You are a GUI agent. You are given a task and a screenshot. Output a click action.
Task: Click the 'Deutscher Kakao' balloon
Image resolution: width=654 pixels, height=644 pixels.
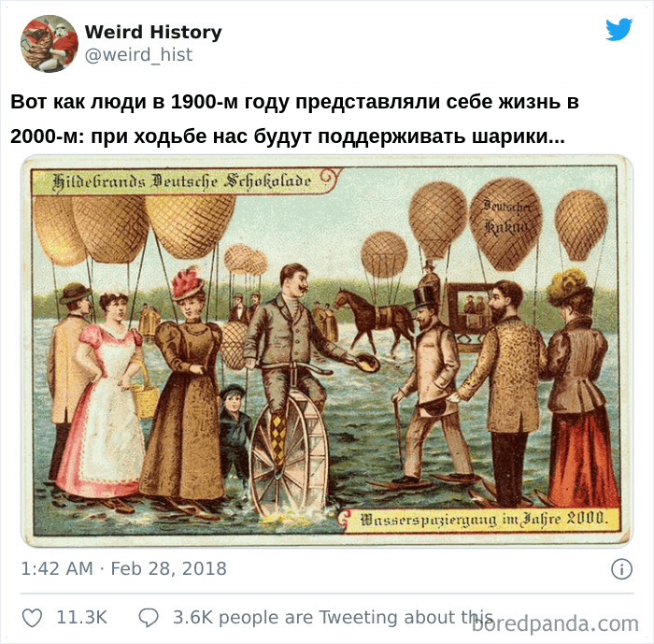(505, 223)
